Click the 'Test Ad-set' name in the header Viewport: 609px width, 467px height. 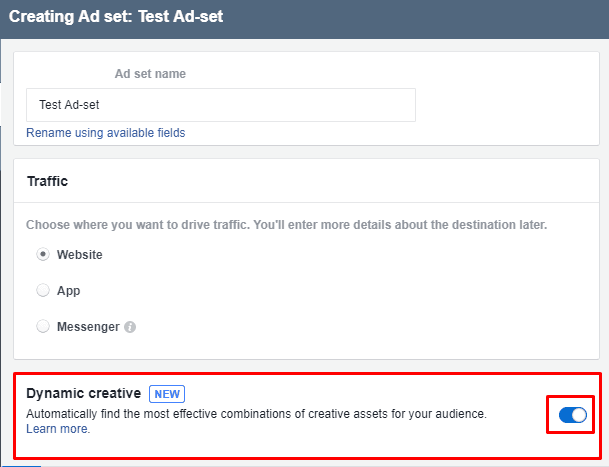(181, 17)
